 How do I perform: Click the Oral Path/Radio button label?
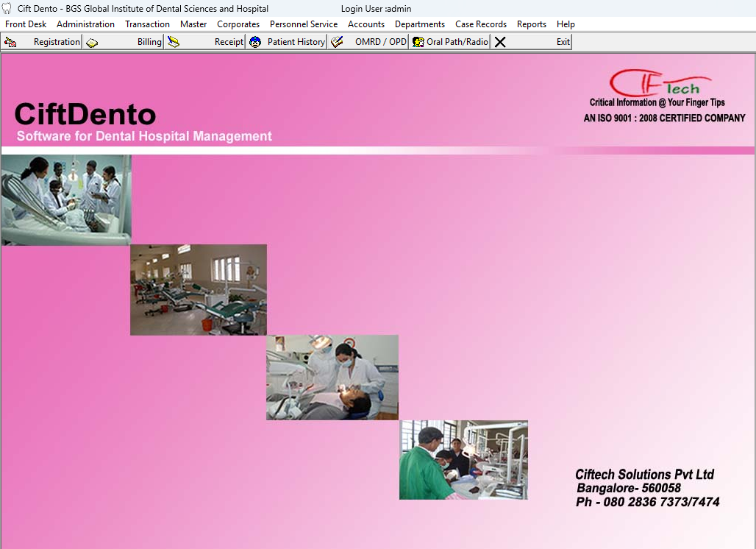[457, 42]
